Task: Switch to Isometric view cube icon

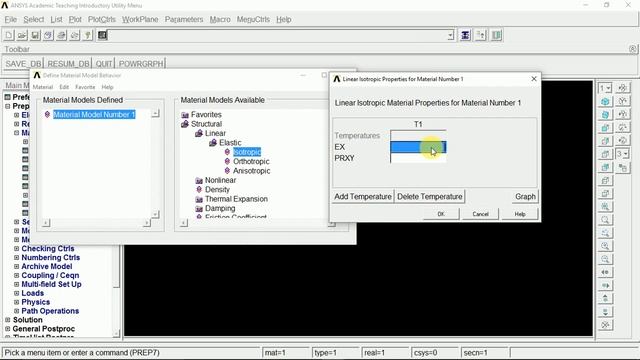Action: pyautogui.click(x=605, y=102)
